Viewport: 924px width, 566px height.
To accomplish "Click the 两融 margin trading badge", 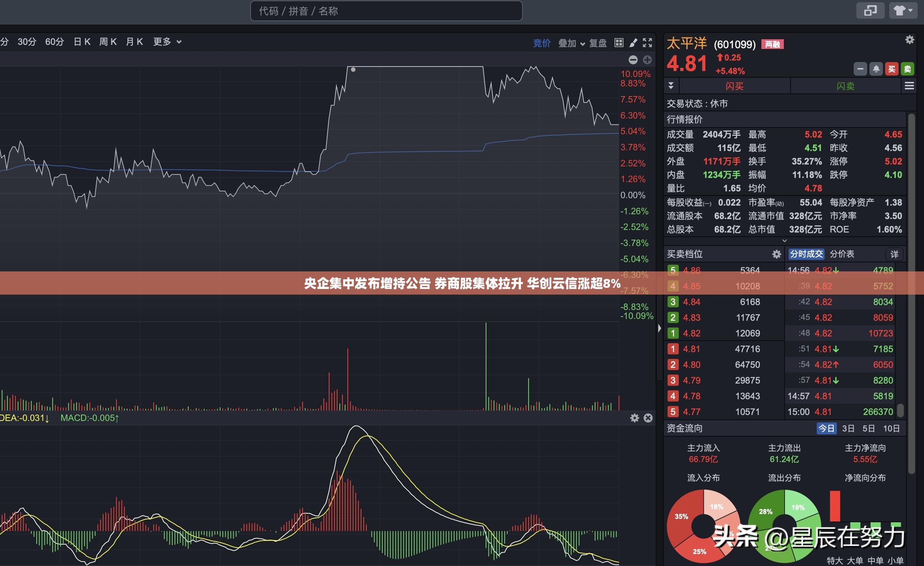I will (772, 44).
